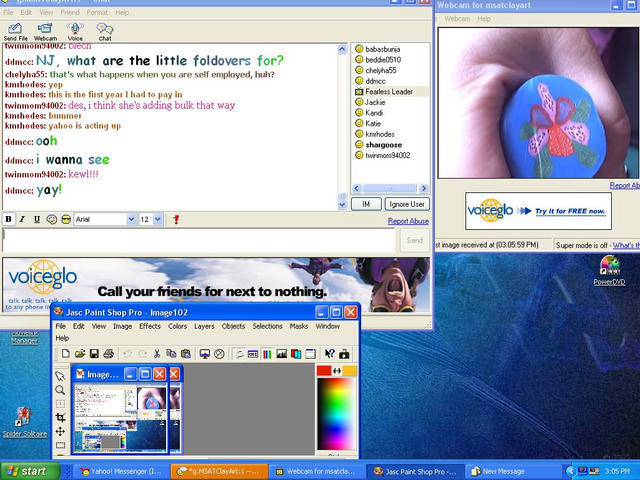Click the Start Capture camera icon

(x=344, y=353)
